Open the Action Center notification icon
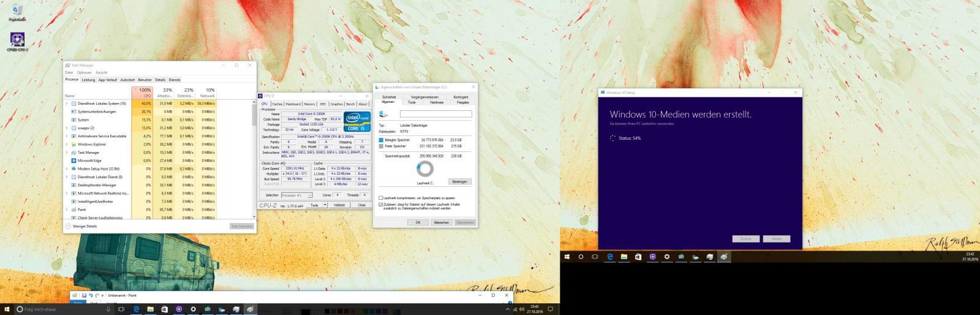Image resolution: width=980 pixels, height=315 pixels. [x=551, y=309]
